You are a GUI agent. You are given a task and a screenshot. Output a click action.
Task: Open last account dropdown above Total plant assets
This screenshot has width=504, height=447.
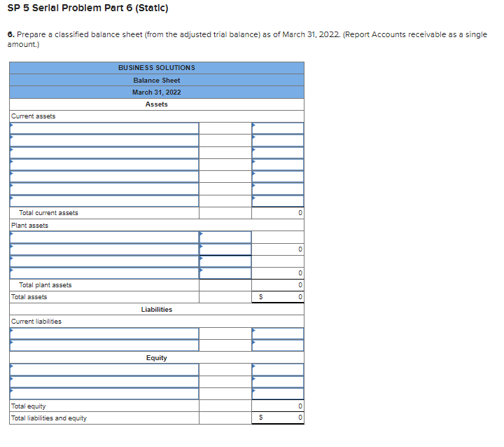point(104,273)
